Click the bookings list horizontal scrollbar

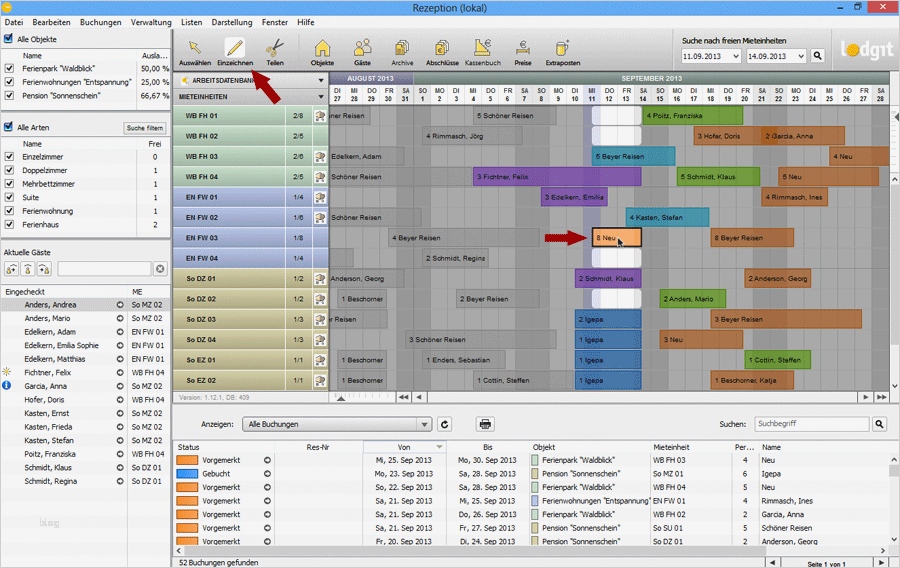click(x=476, y=550)
